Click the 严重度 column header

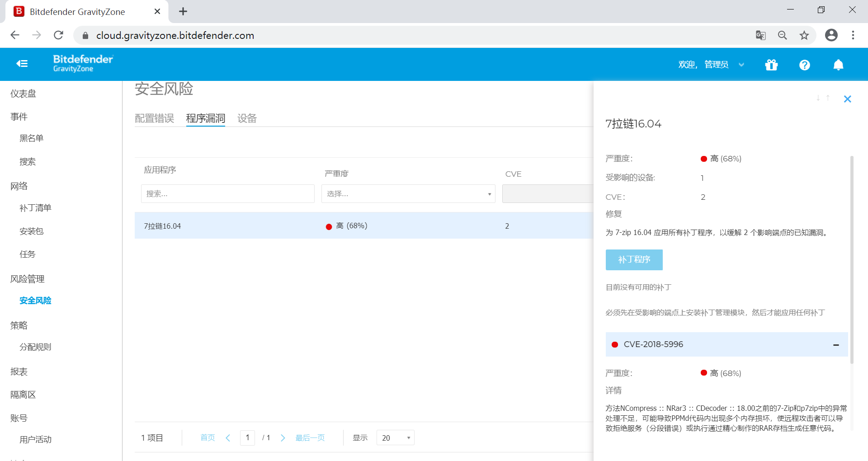coord(336,174)
